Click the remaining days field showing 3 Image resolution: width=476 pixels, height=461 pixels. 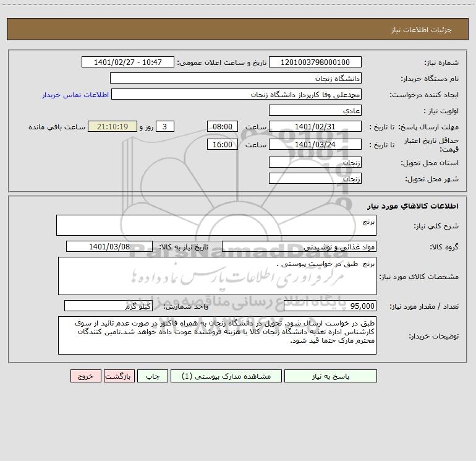coord(165,126)
